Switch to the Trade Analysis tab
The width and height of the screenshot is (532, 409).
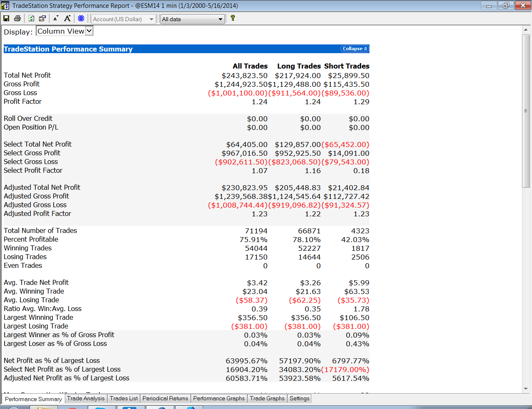tap(86, 398)
